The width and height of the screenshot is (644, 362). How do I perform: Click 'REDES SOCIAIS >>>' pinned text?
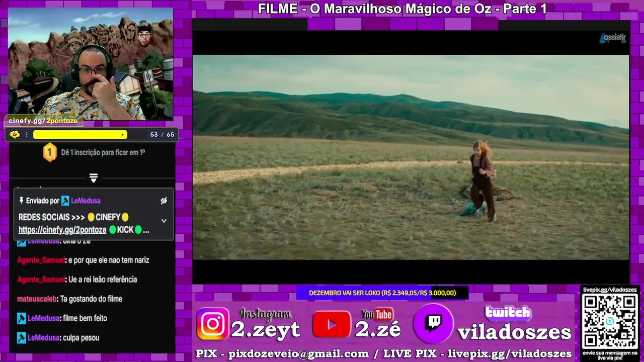click(x=51, y=217)
